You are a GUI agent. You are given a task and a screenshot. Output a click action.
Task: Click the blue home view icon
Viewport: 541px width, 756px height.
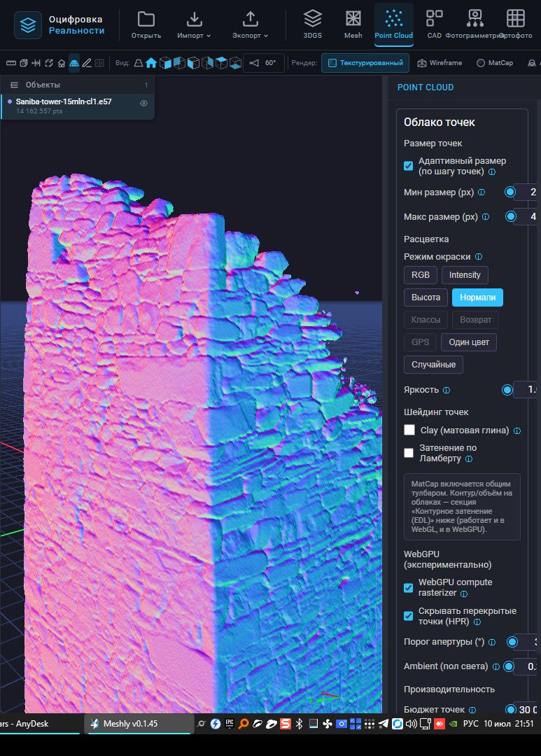coord(151,63)
